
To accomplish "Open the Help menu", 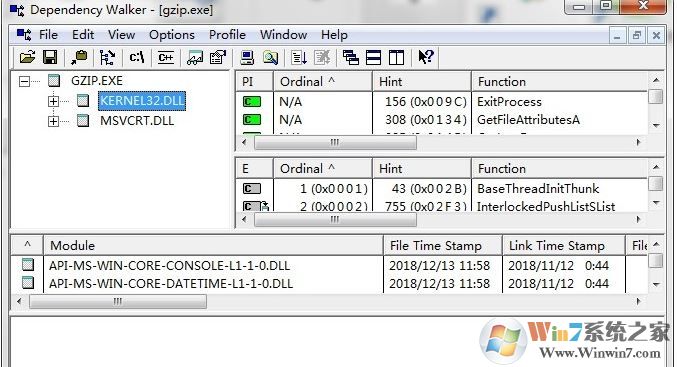I will [334, 35].
